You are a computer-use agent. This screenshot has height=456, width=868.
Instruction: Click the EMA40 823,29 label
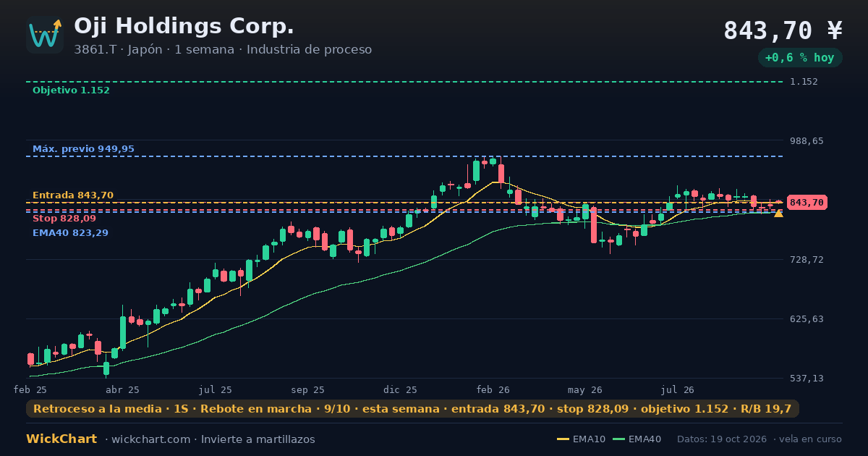[70, 233]
